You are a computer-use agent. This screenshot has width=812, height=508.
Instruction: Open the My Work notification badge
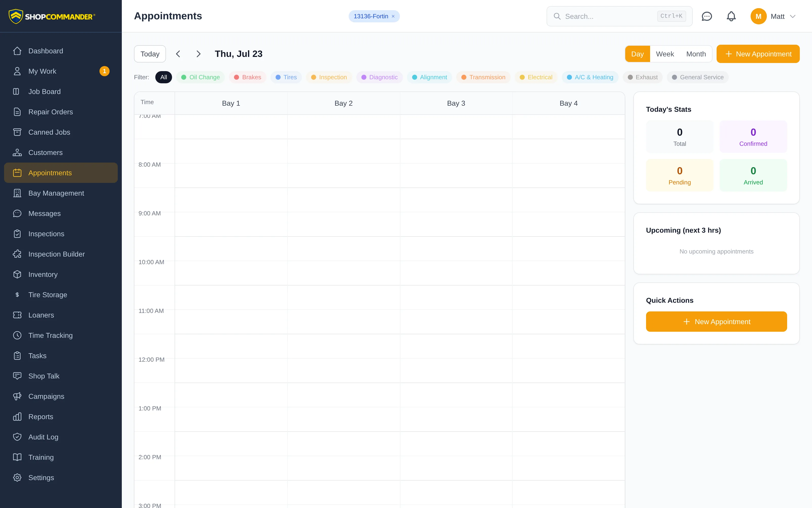pyautogui.click(x=104, y=71)
